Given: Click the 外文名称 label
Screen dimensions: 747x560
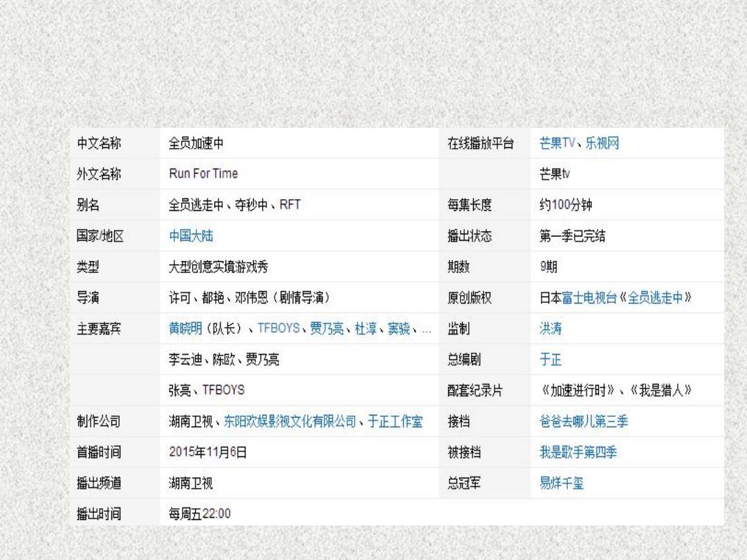Looking at the screenshot, I should point(99,174).
